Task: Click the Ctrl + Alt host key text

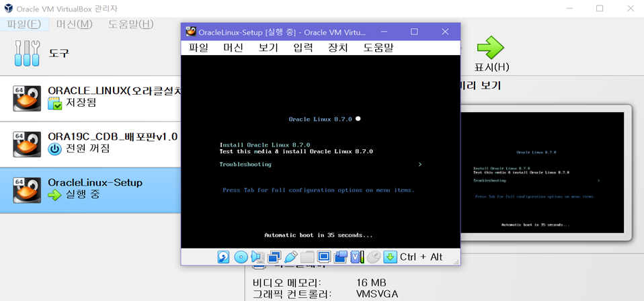Action: pyautogui.click(x=421, y=257)
